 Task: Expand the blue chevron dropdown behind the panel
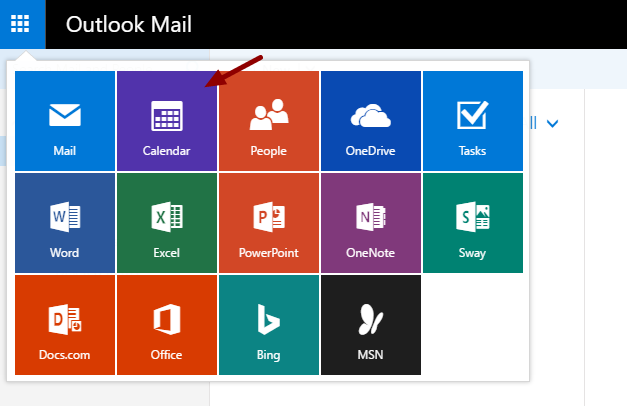552,124
